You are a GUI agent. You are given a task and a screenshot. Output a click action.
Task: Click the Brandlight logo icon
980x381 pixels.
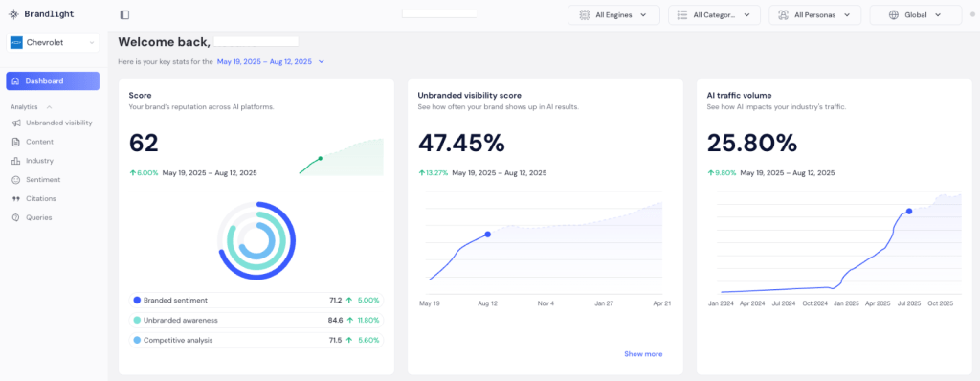click(x=13, y=14)
